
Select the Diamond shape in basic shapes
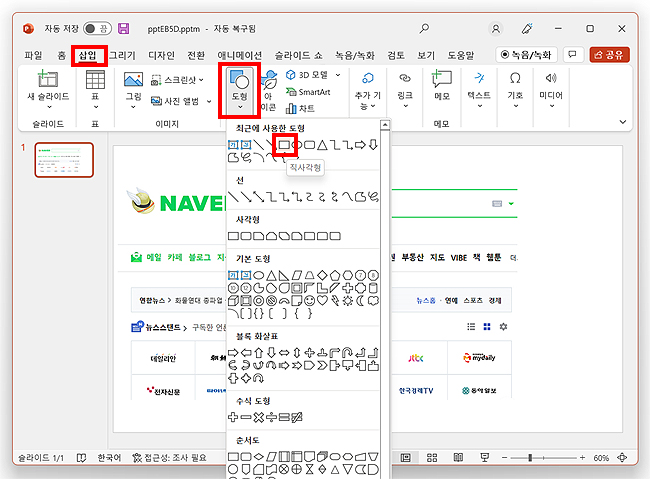(x=322, y=275)
